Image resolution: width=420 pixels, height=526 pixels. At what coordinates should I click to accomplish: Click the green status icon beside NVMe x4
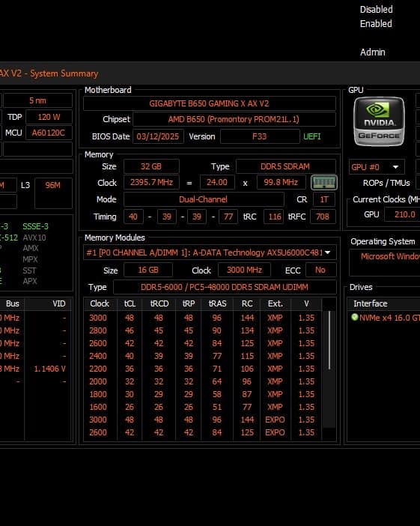(355, 317)
